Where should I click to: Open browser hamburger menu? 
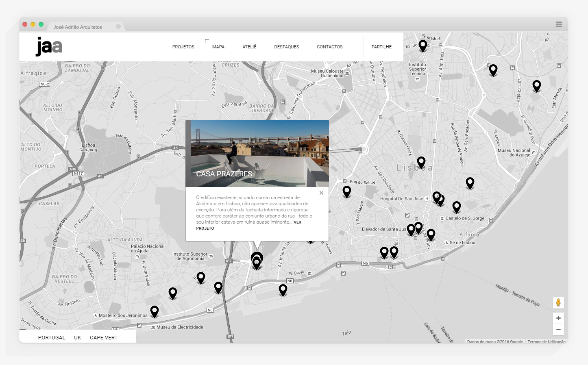click(559, 24)
